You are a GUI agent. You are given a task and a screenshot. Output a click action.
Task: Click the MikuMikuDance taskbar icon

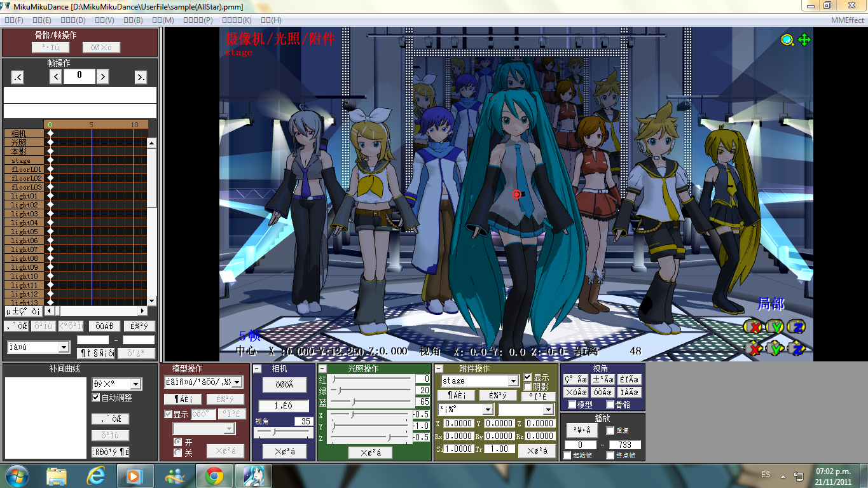point(253,475)
